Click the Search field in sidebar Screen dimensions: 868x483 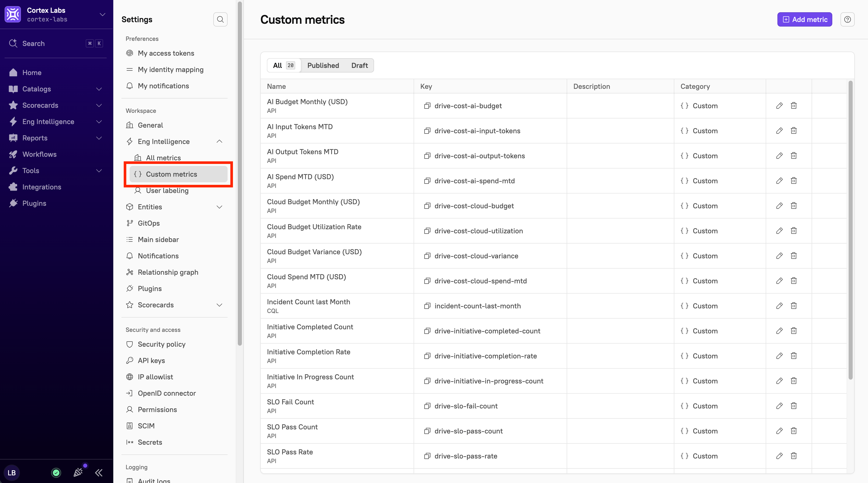(x=56, y=43)
